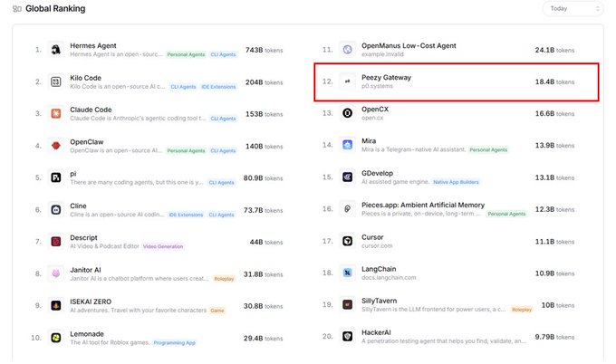Click the Cursor app icon
616x364 pixels.
347,241
